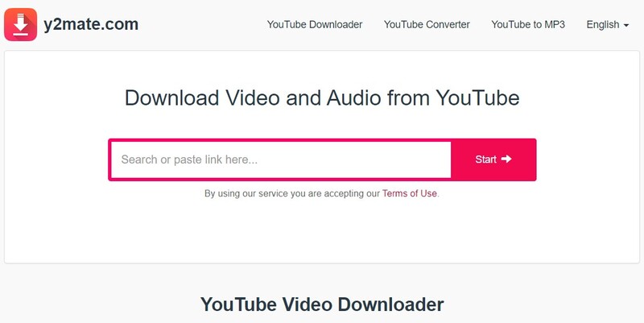Expand the English language dropdown

(x=608, y=25)
